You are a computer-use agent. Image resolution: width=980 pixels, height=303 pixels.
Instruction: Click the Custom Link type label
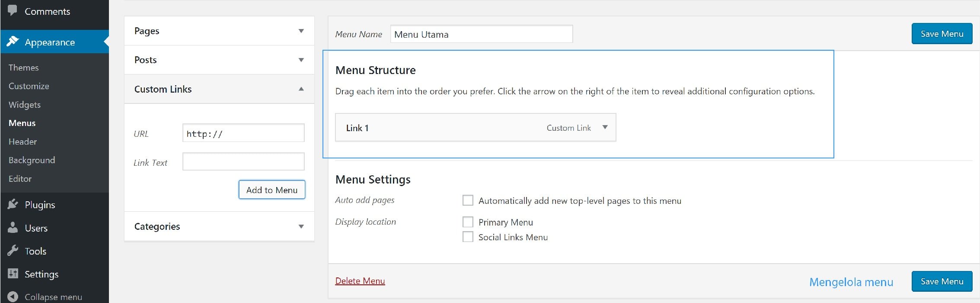click(x=568, y=128)
